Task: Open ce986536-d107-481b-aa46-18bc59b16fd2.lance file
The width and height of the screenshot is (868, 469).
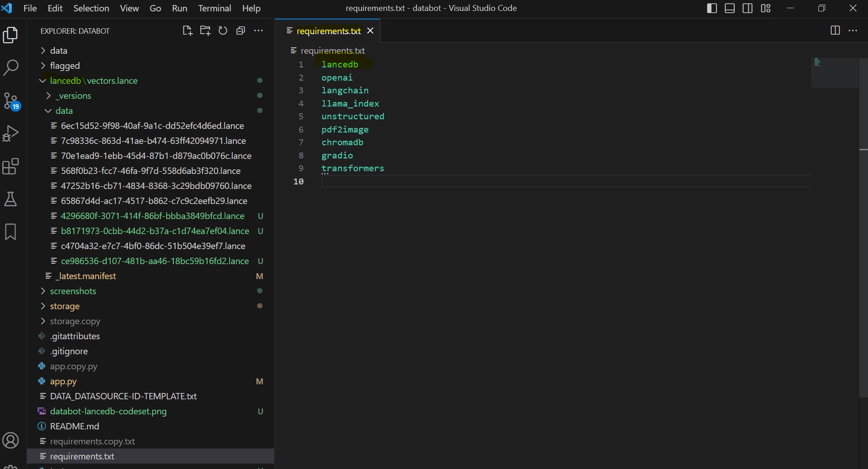Action: pyautogui.click(x=150, y=261)
